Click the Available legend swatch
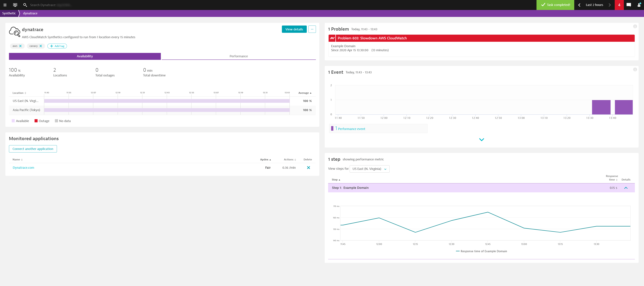This screenshot has height=286, width=644. (x=13, y=121)
